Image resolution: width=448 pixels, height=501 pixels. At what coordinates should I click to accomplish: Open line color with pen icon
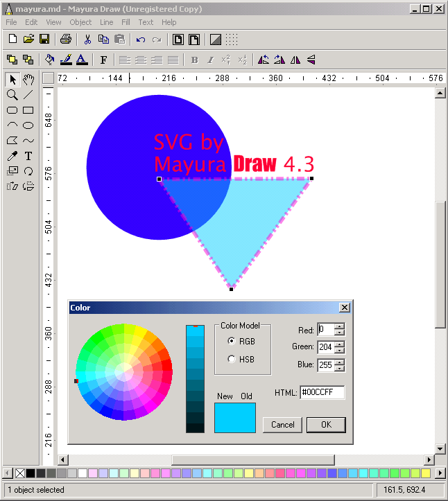pyautogui.click(x=66, y=60)
